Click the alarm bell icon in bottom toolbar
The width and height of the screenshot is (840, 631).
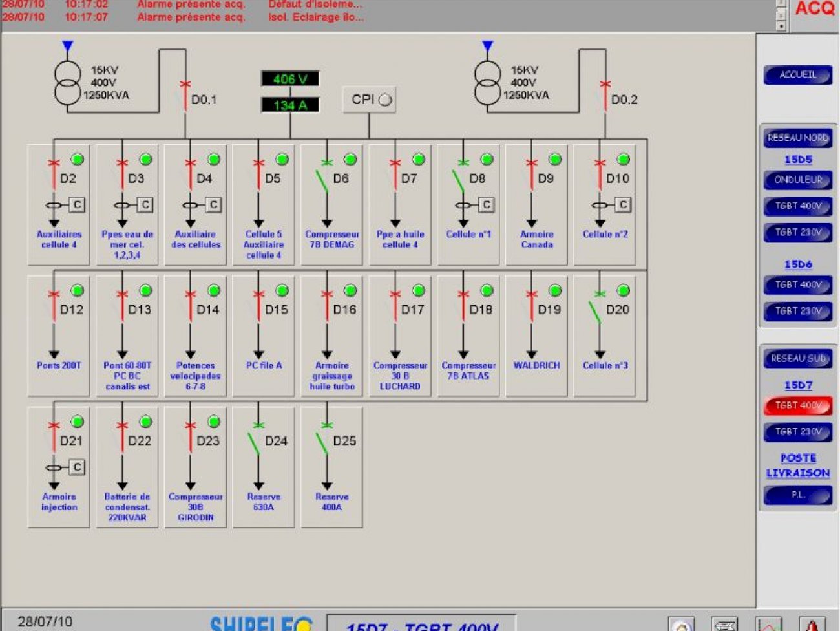point(812,625)
